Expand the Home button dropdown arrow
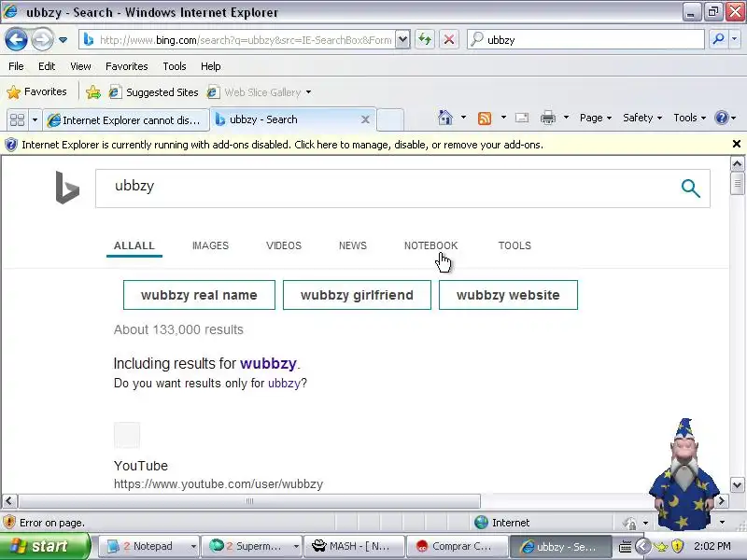This screenshot has width=747, height=560. pyautogui.click(x=463, y=118)
